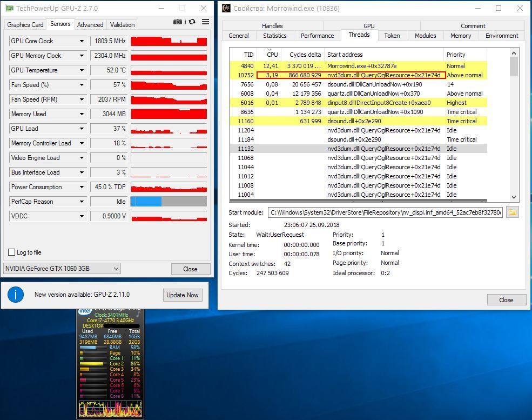Click the thread list scrollbar down arrow

pos(514,197)
